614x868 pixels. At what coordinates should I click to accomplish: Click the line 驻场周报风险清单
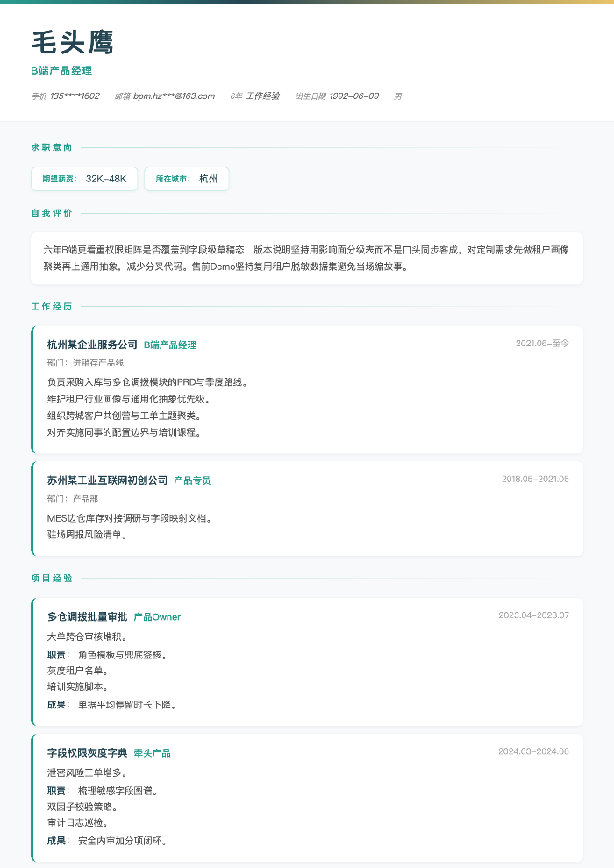click(x=87, y=536)
